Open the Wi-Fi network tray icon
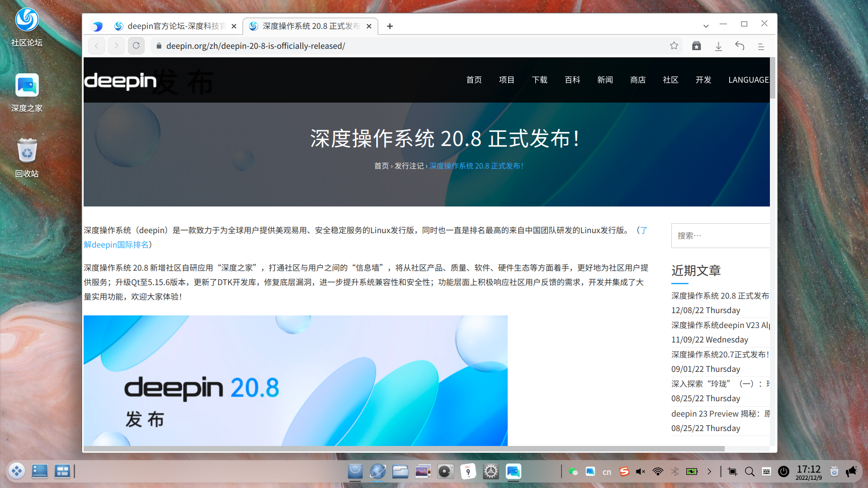The width and height of the screenshot is (868, 488). click(x=658, y=472)
